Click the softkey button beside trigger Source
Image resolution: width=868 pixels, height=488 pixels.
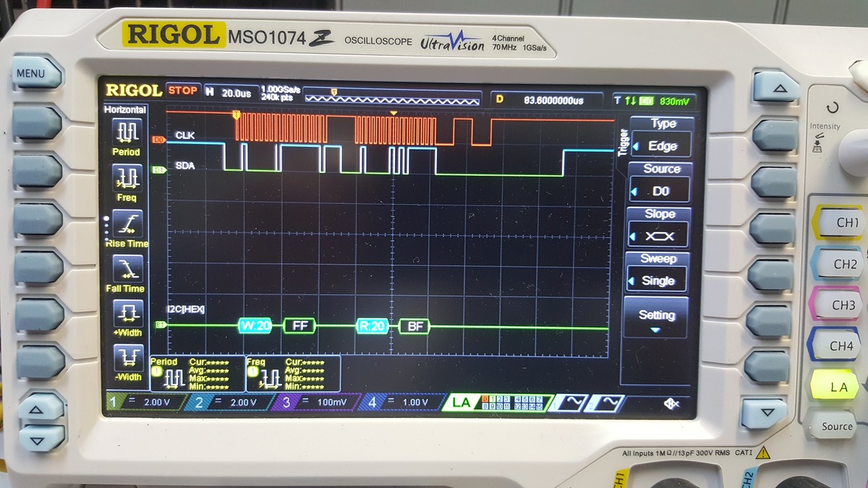(x=773, y=181)
